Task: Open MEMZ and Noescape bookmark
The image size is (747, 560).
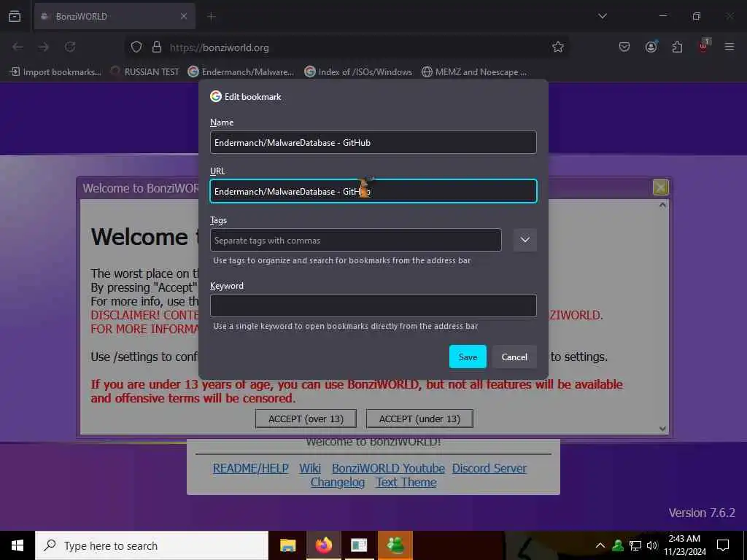Action: click(474, 72)
